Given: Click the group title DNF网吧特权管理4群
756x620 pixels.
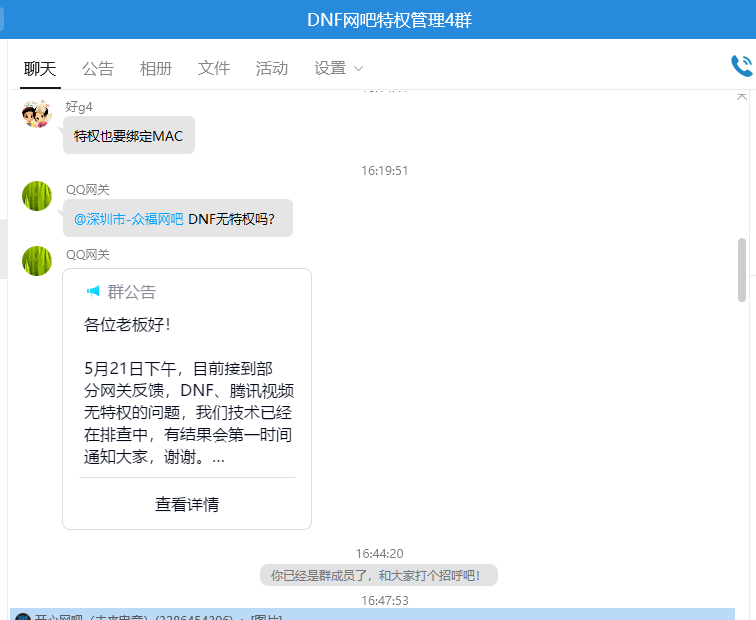Looking at the screenshot, I should tap(390, 20).
